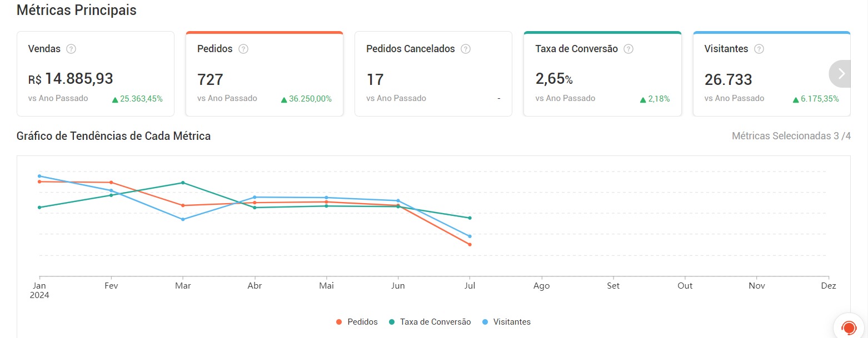The image size is (868, 338).
Task: Toggle the Visitantes legend entry
Action: (506, 322)
